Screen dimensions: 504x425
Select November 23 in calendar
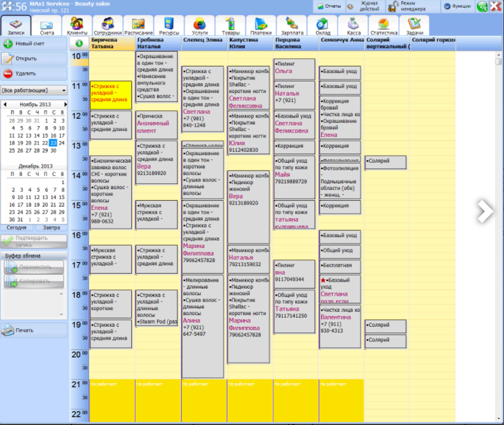54,143
